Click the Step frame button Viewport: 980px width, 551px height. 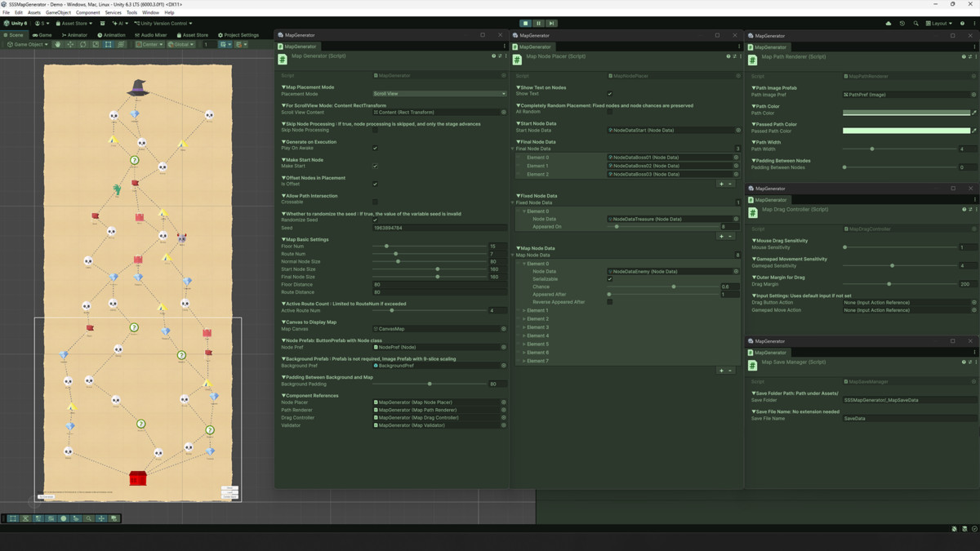[552, 24]
